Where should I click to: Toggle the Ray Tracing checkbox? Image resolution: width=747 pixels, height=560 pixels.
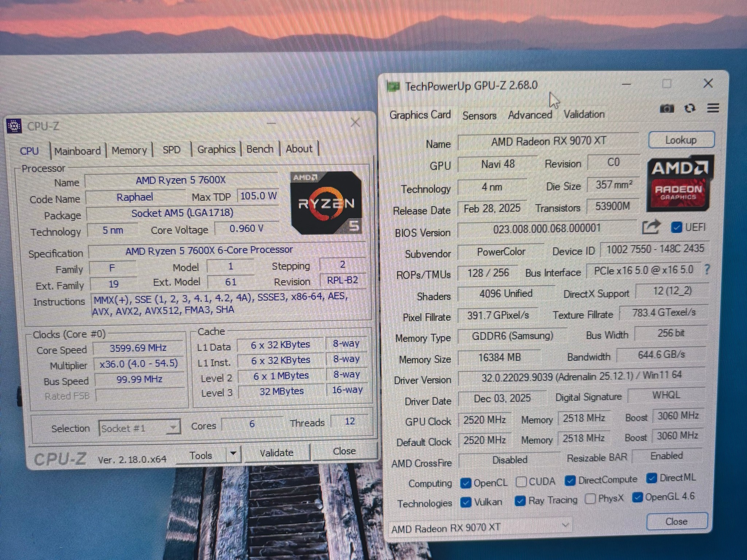click(520, 501)
